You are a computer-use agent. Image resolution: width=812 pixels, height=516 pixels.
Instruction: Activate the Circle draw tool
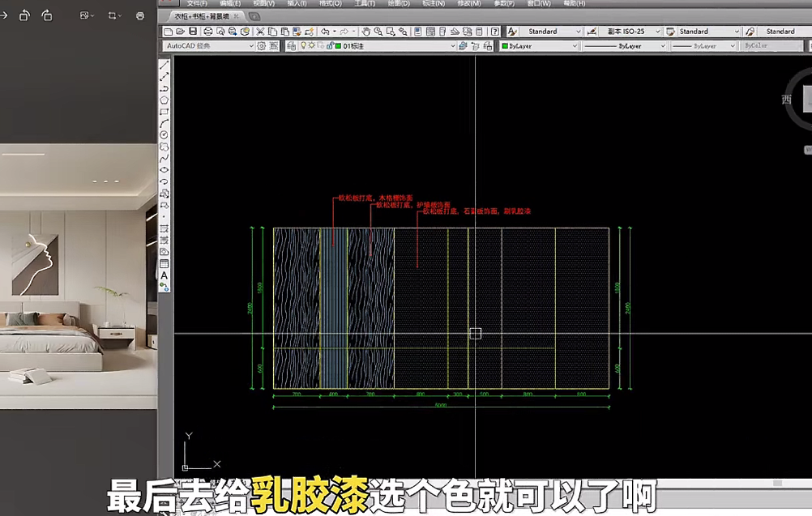pyautogui.click(x=165, y=134)
